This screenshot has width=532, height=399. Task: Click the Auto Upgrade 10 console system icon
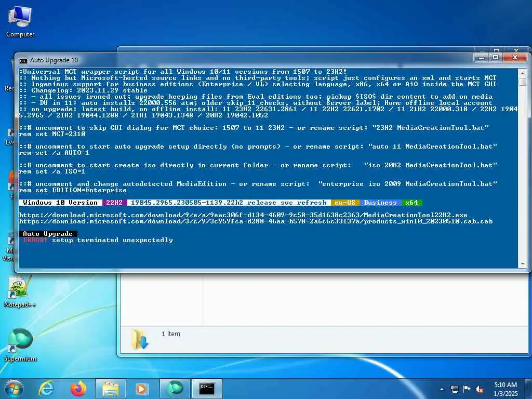(23, 60)
